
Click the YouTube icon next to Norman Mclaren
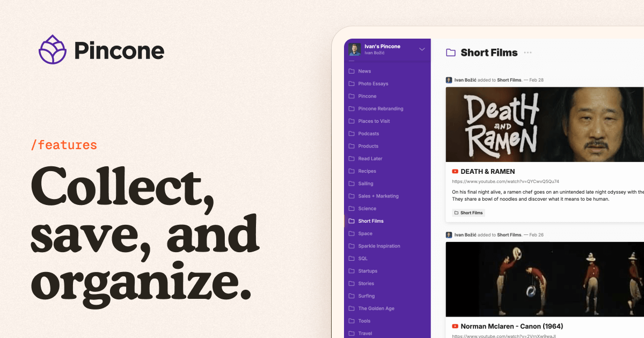455,326
